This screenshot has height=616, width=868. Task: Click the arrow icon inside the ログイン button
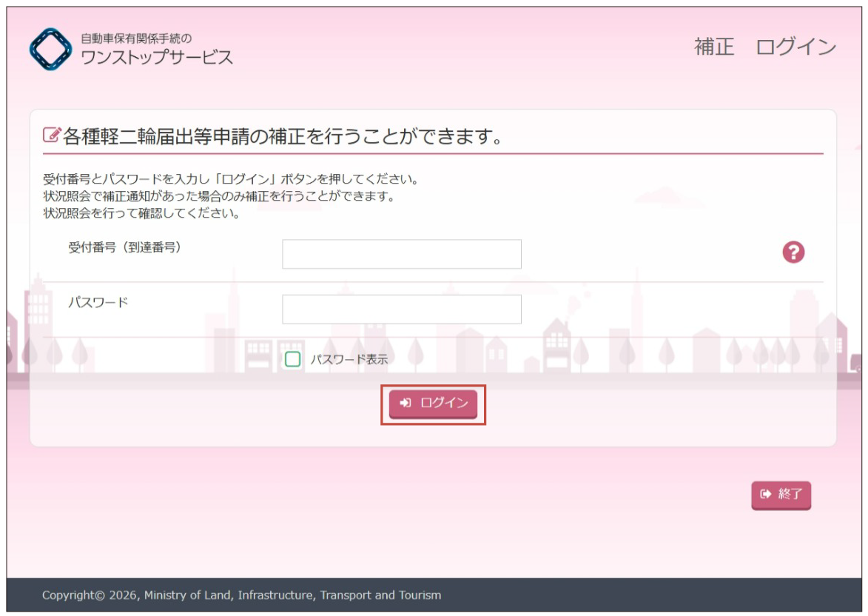pos(405,403)
